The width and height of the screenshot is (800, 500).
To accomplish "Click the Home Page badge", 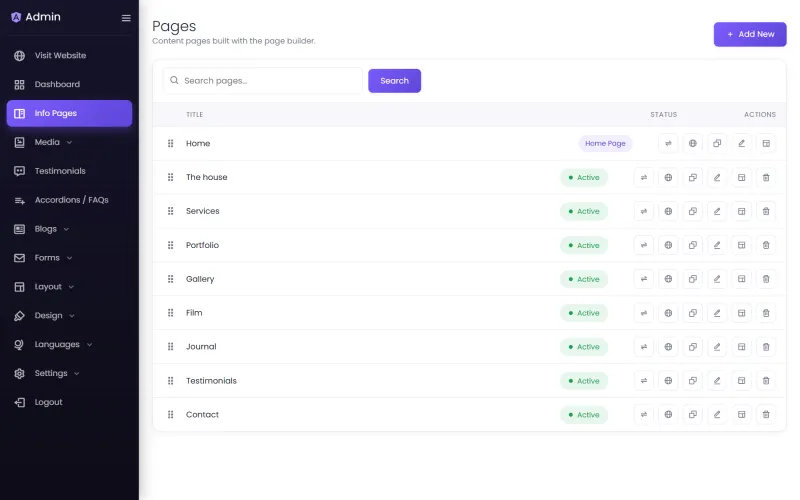I will click(605, 143).
